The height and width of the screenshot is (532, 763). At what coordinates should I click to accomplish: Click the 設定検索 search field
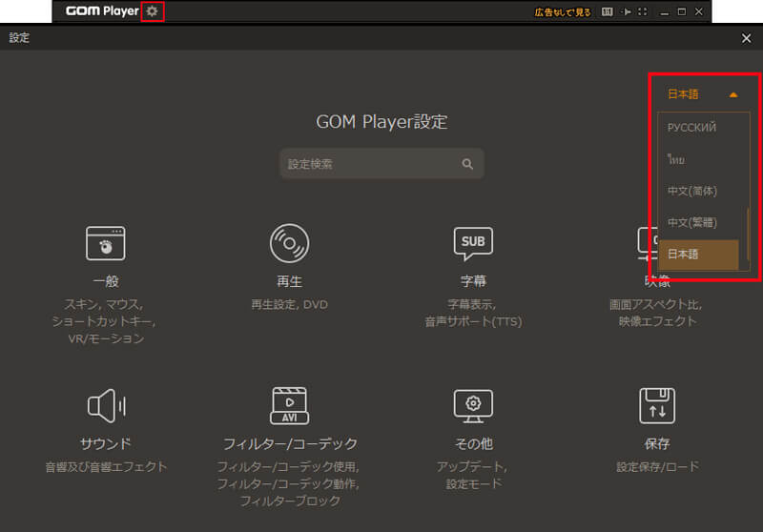pos(382,164)
